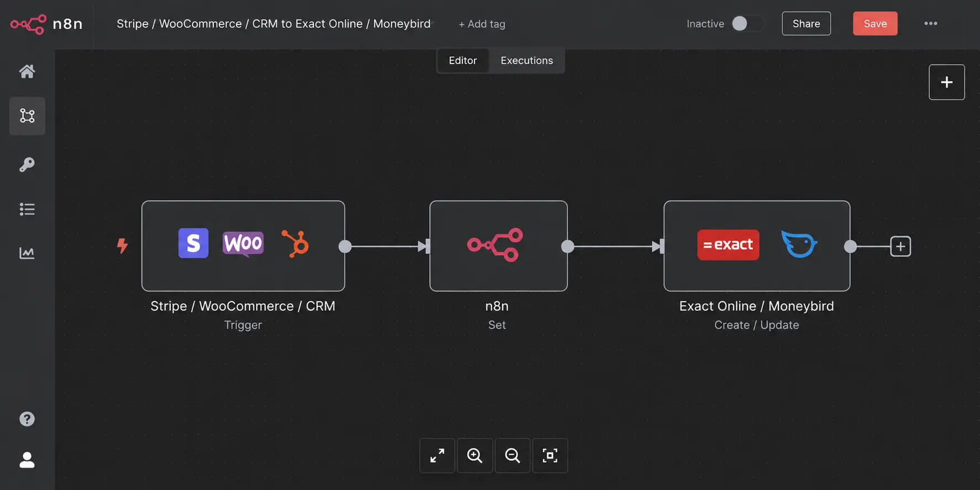980x490 pixels.
Task: Add a node after Exact Online / Moneybird
Action: pos(900,246)
